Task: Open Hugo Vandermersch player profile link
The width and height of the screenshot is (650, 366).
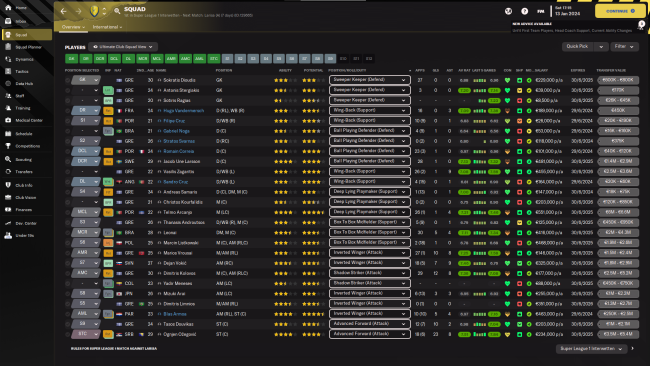Action: 184,111
